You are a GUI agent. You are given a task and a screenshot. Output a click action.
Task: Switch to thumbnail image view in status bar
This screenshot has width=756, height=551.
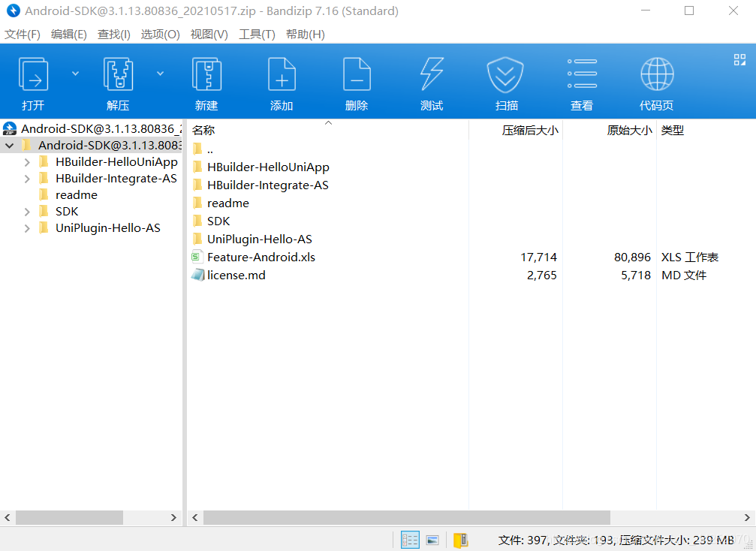(x=432, y=540)
